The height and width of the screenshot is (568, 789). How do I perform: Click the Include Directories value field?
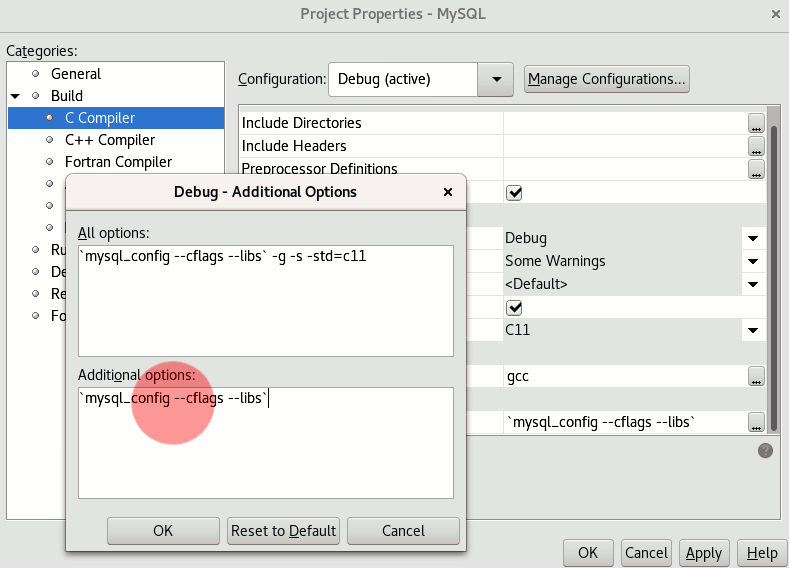click(x=625, y=123)
